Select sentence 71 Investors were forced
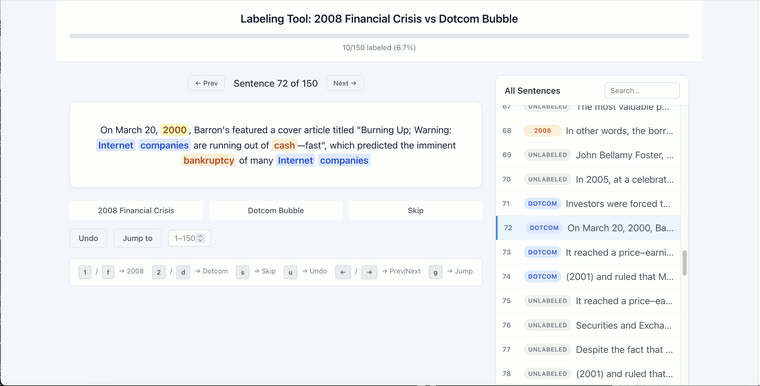 coord(588,204)
